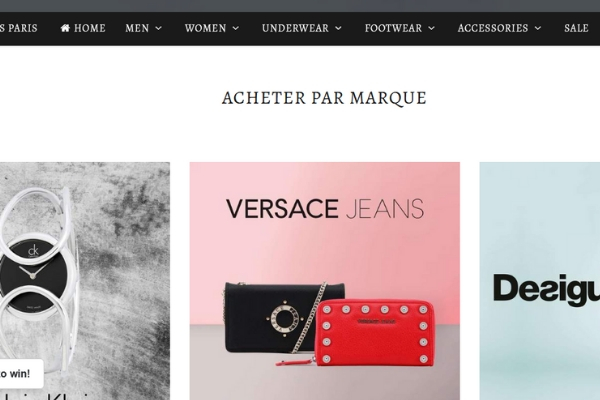
Task: Go to HOME page link
Action: point(83,28)
